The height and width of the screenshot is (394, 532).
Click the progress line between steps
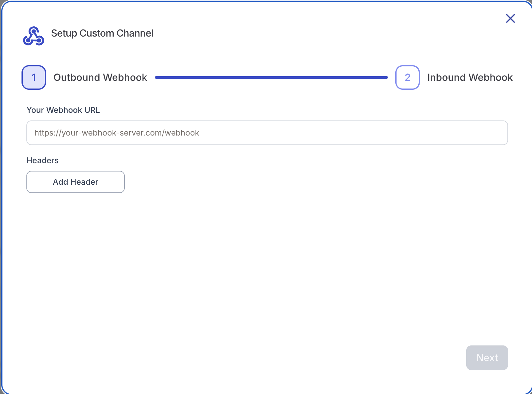271,77
